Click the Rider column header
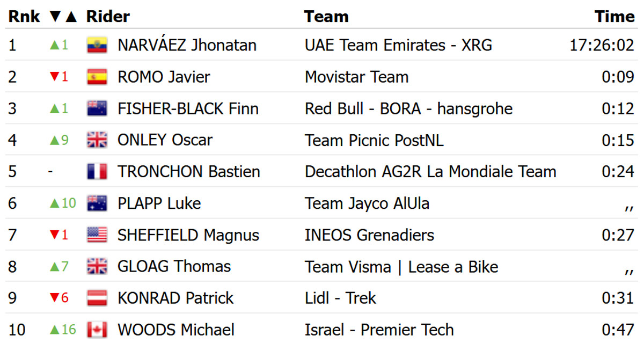The height and width of the screenshot is (343, 644). (108, 17)
